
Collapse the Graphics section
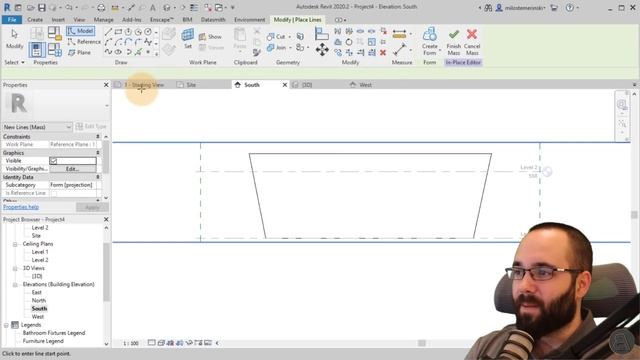coord(98,153)
